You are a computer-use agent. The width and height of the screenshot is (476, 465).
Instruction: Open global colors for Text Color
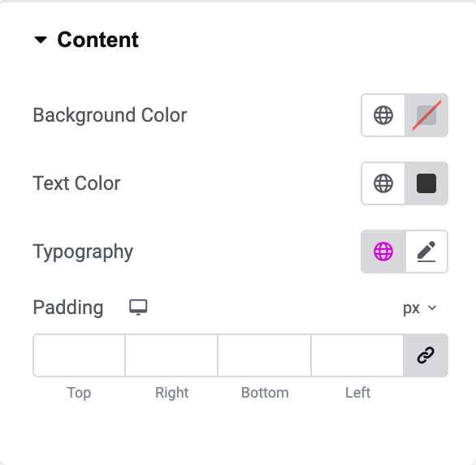click(x=383, y=183)
